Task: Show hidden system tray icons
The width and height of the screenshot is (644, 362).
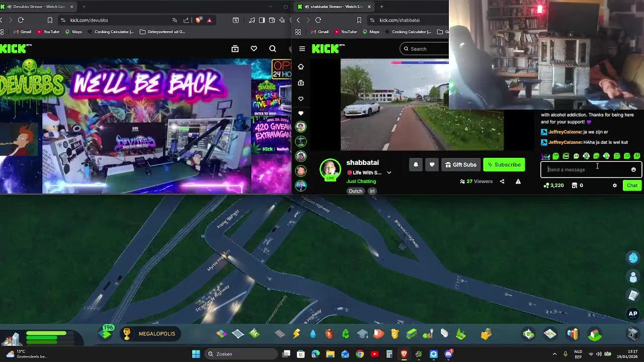Action: [554, 354]
